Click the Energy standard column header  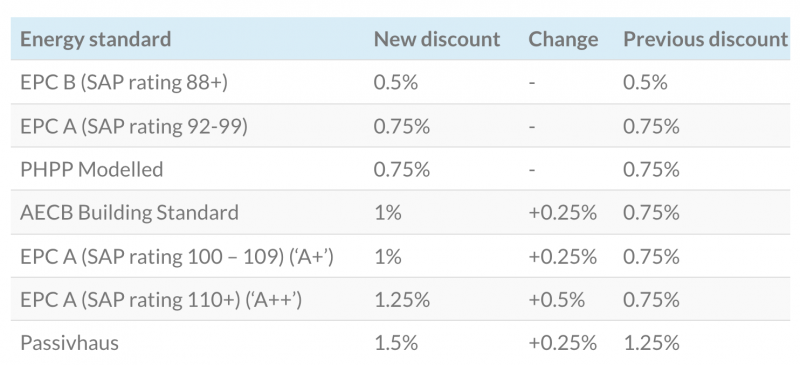[x=95, y=39]
